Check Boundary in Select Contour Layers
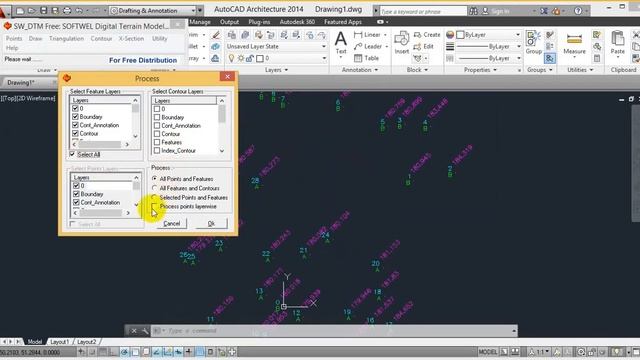The height and width of the screenshot is (360, 640). pos(157,117)
